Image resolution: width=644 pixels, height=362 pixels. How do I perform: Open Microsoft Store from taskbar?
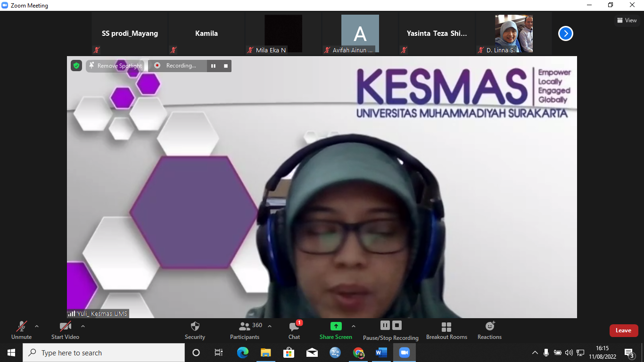coord(289,353)
